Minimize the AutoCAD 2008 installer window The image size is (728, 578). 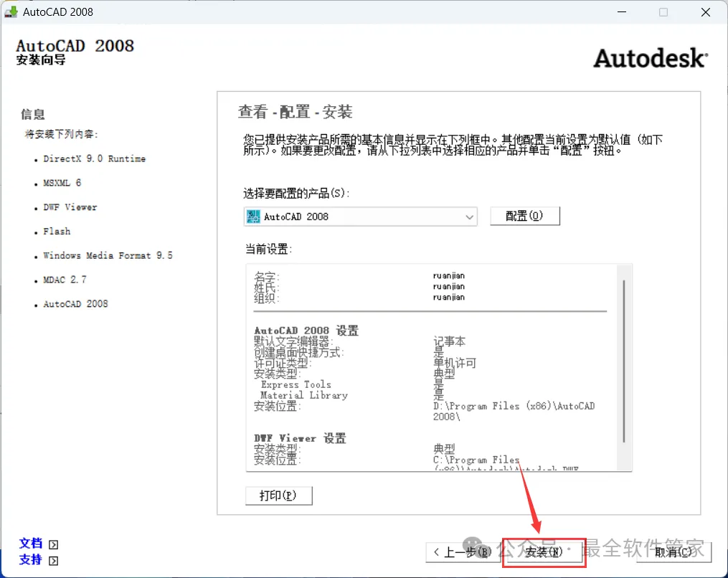pyautogui.click(x=622, y=12)
